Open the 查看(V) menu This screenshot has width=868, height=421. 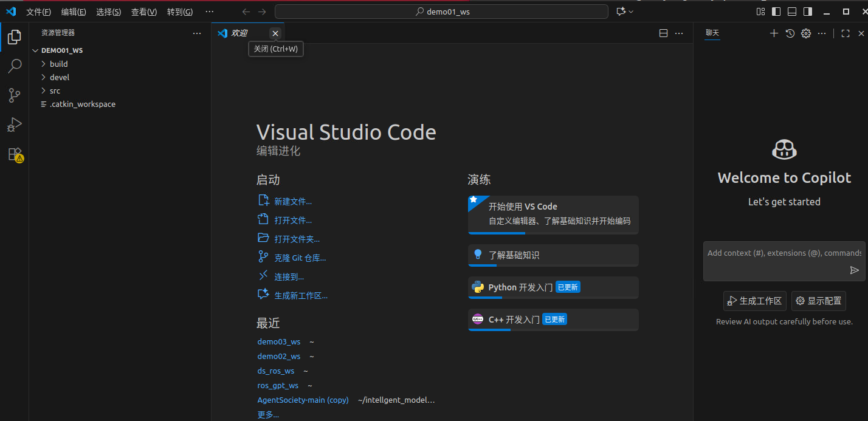[144, 12]
